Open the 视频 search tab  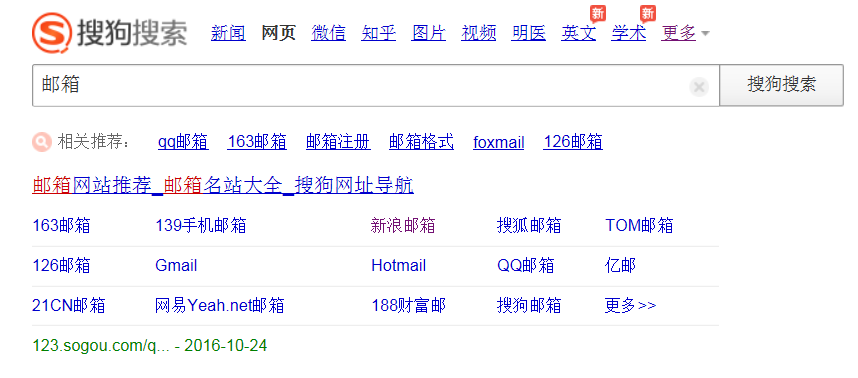479,33
